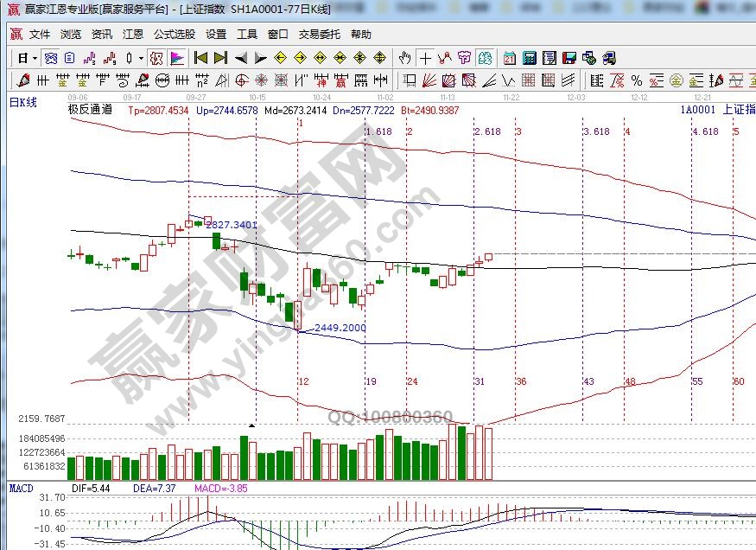Jump to last bar with skip-end arrow
The width and height of the screenshot is (756, 550).
(x=220, y=58)
